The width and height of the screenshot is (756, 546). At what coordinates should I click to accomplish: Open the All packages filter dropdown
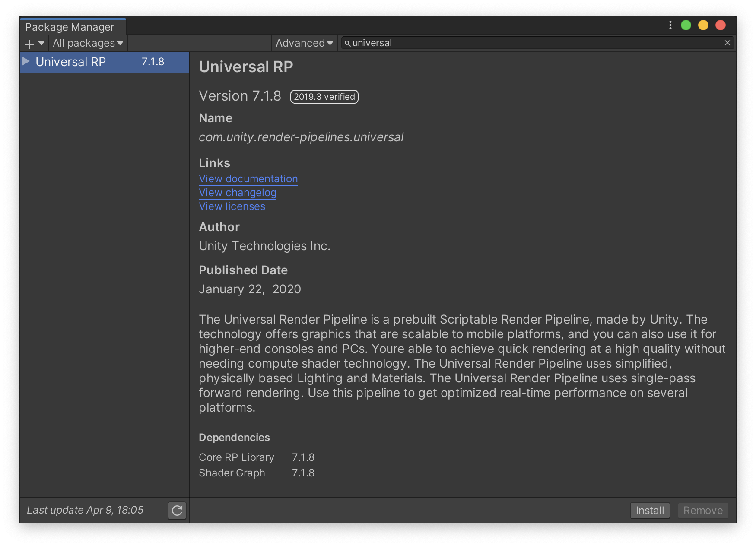coord(88,43)
